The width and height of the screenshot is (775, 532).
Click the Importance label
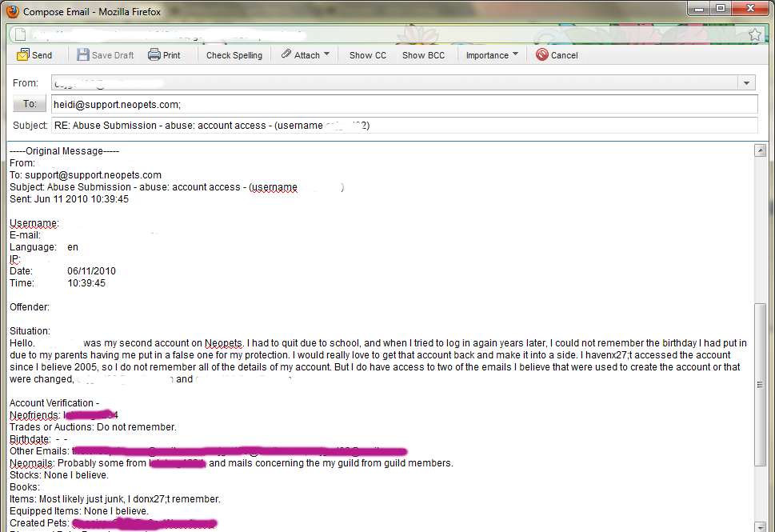click(x=487, y=55)
